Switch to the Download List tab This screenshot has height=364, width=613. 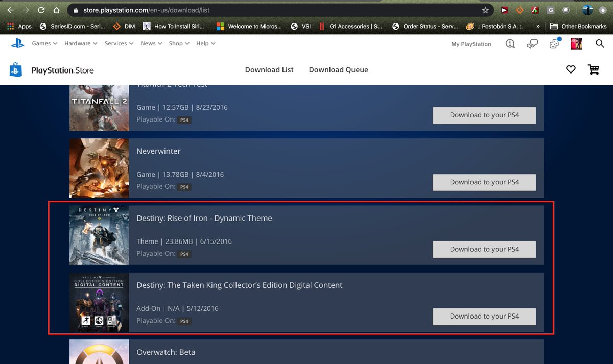[x=269, y=70]
